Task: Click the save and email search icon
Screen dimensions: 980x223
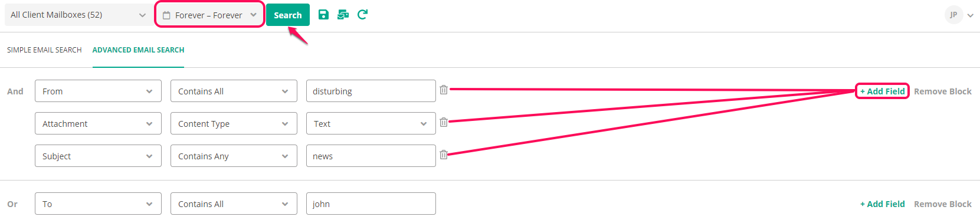Action: point(343,15)
